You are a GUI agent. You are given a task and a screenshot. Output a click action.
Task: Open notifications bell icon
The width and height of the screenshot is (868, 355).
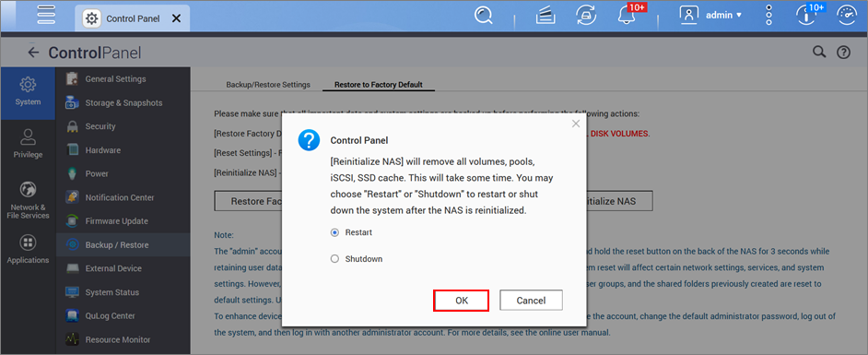[626, 16]
